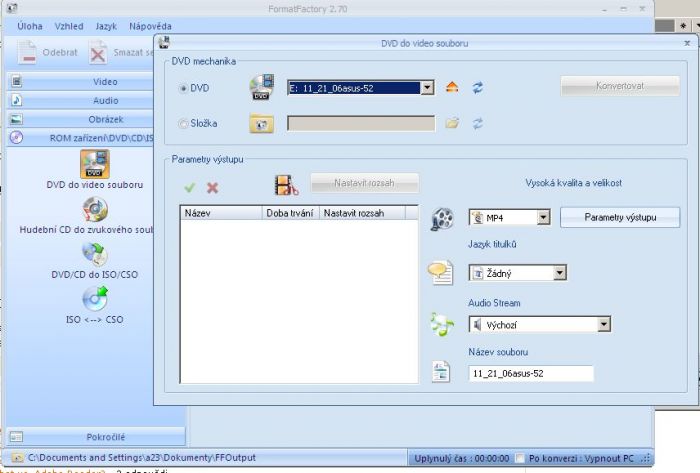
Task: Open output folder icon in status bar
Action: point(17,458)
